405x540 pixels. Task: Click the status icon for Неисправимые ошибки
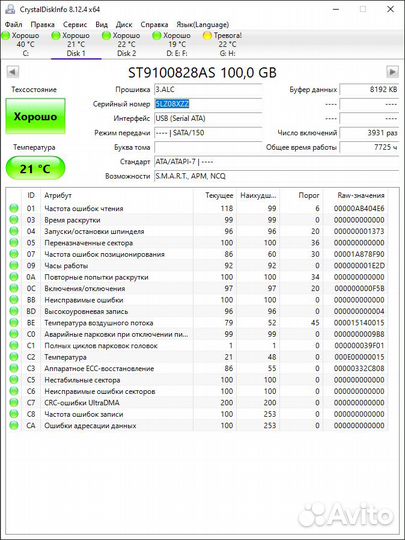click(x=14, y=300)
